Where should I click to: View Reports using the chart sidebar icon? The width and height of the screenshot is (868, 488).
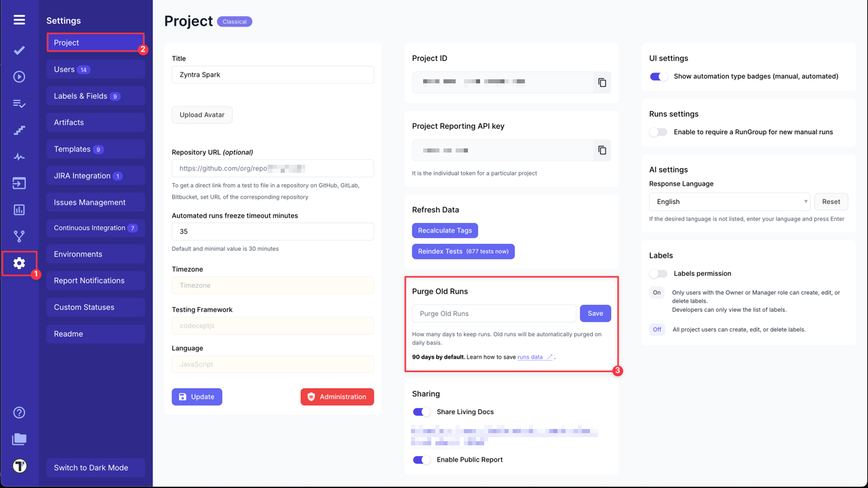tap(19, 210)
